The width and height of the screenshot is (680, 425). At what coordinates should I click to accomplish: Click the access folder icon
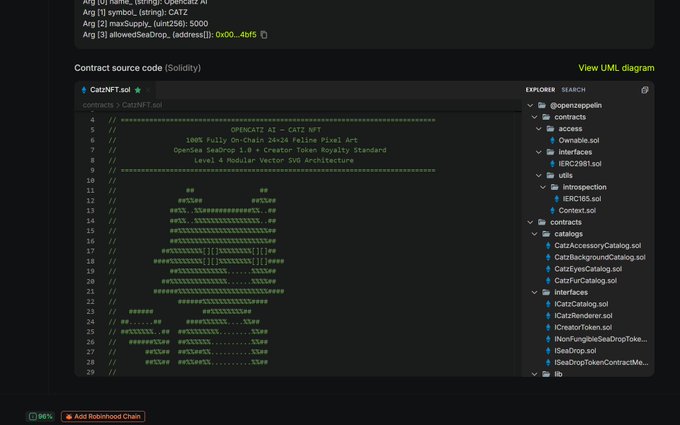coord(550,129)
